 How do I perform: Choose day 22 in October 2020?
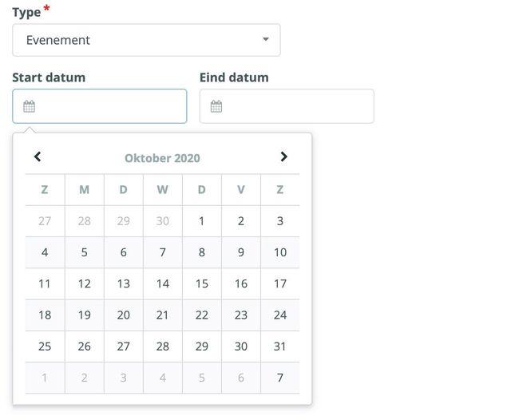202,315
